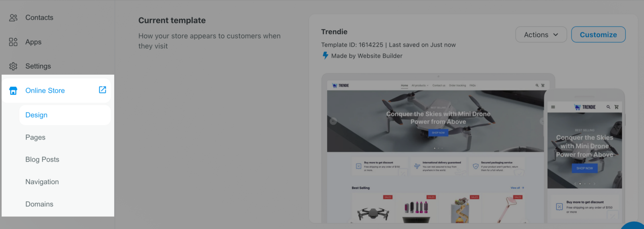The height and width of the screenshot is (229, 644).
Task: Expand the Actions dropdown
Action: pos(541,35)
